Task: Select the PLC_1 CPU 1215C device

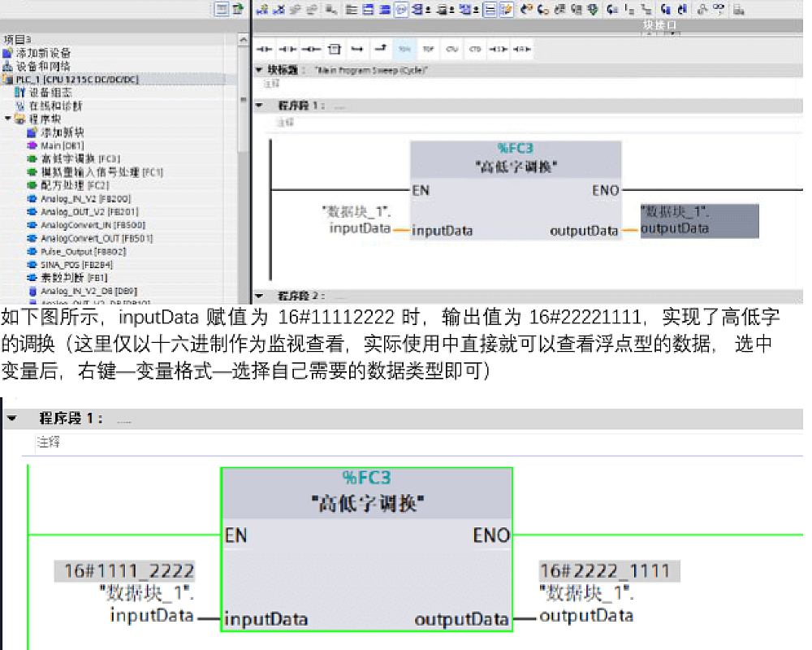Action: [76, 80]
